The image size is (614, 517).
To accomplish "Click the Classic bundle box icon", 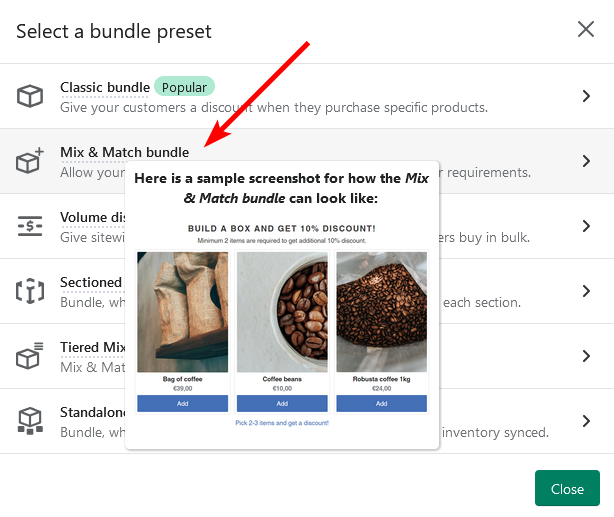I will [x=30, y=96].
